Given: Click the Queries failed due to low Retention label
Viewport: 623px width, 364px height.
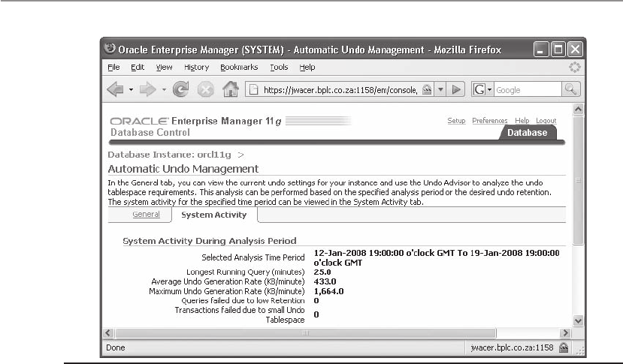Looking at the screenshot, I should (x=243, y=301).
